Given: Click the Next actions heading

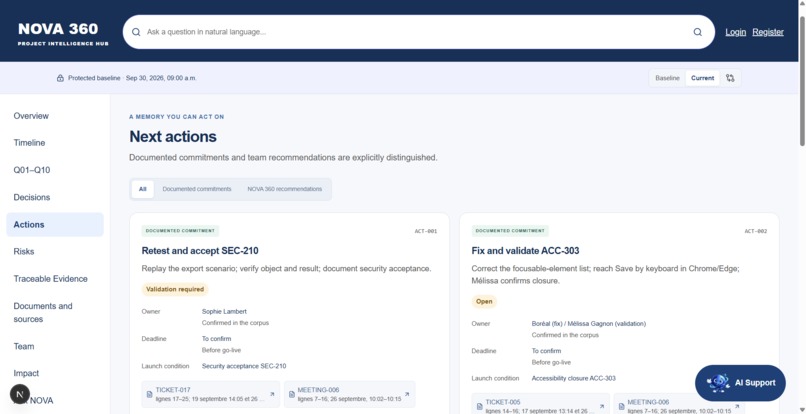Looking at the screenshot, I should point(173,137).
